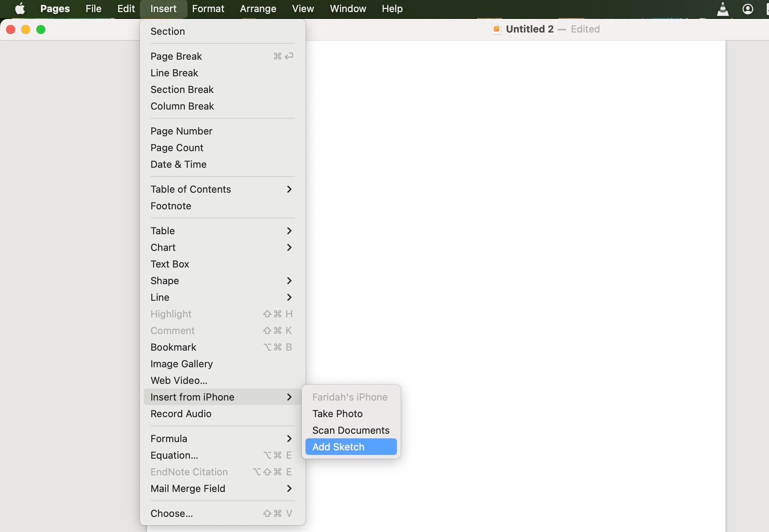The image size is (769, 532).
Task: Expand the Table of Contents submenu
Action: (x=222, y=189)
